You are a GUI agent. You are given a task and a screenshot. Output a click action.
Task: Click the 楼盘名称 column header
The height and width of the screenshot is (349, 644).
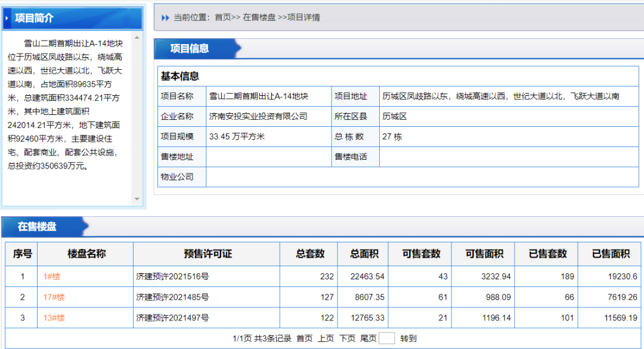(85, 254)
